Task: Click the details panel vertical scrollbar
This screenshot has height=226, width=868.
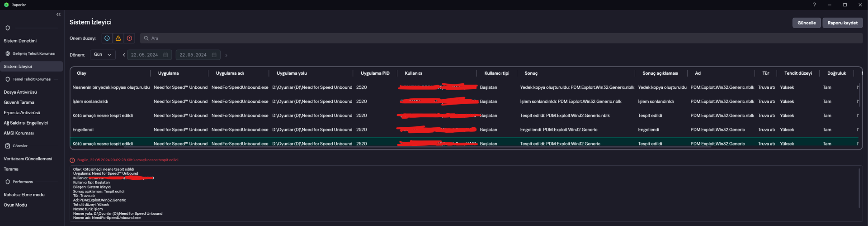Action: tap(859, 188)
